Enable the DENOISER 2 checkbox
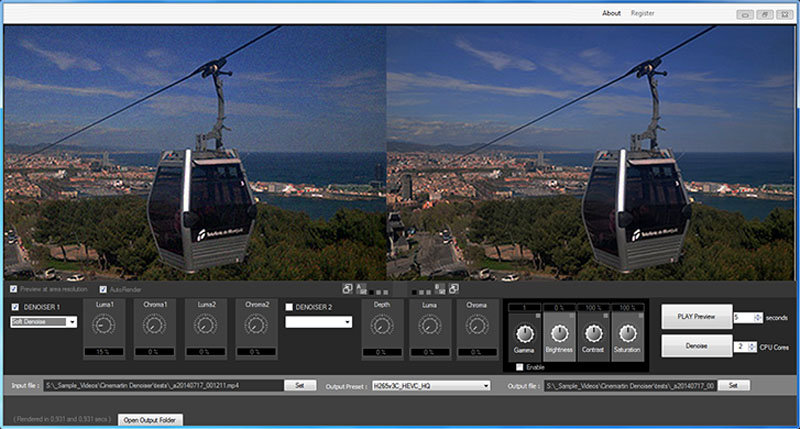 coord(290,306)
